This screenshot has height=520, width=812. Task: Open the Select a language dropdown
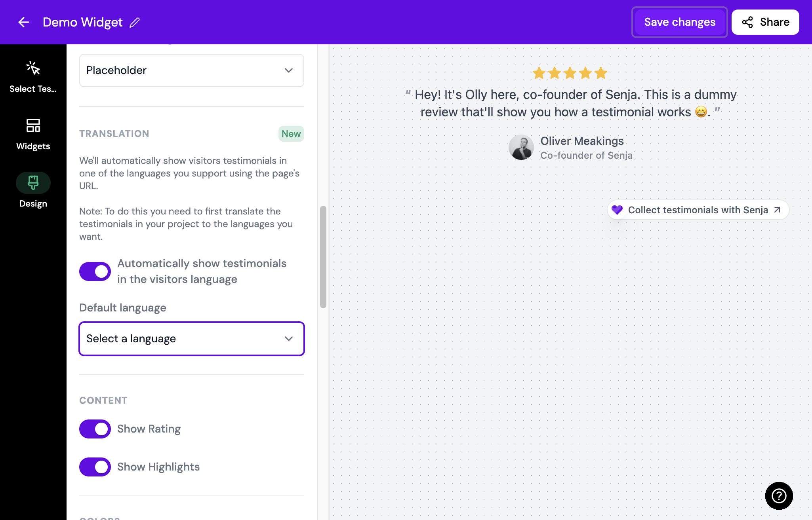tap(192, 339)
